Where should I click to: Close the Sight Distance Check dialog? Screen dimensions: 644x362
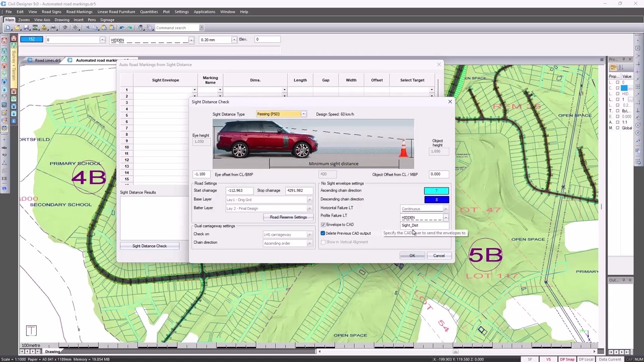tap(450, 102)
